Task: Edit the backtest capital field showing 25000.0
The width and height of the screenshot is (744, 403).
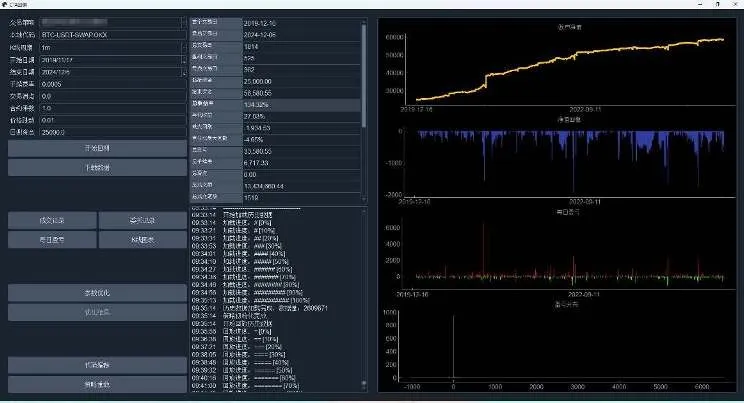Action: 112,132
